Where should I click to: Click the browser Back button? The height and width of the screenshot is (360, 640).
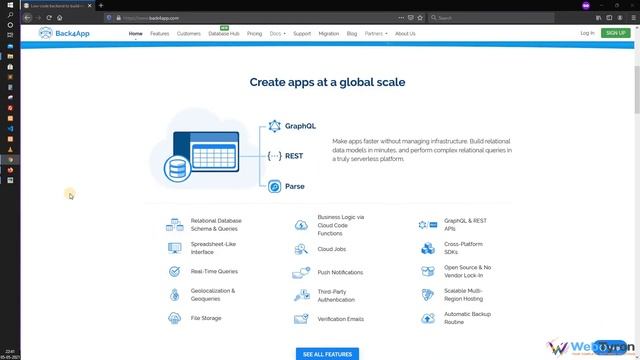27,18
